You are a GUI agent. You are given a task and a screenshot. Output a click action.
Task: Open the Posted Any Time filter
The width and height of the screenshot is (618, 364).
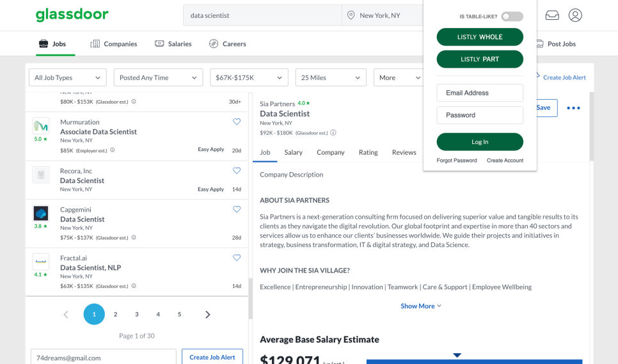(158, 77)
